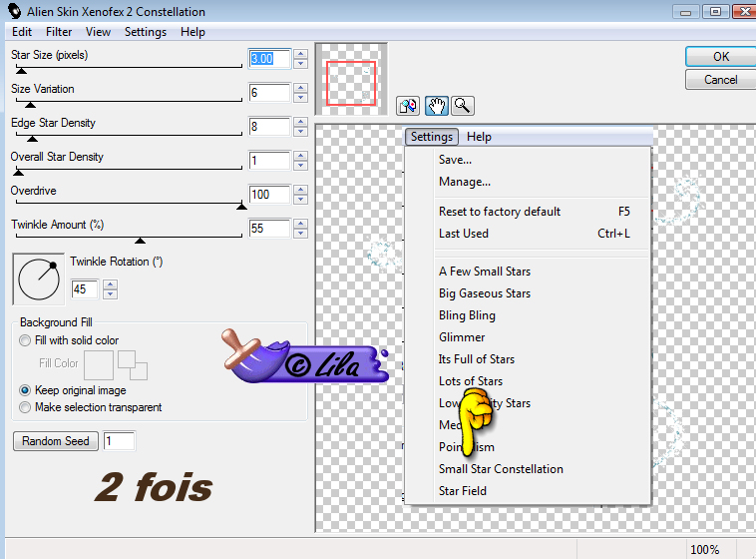
Task: Open the top Settings menu
Action: [x=146, y=32]
